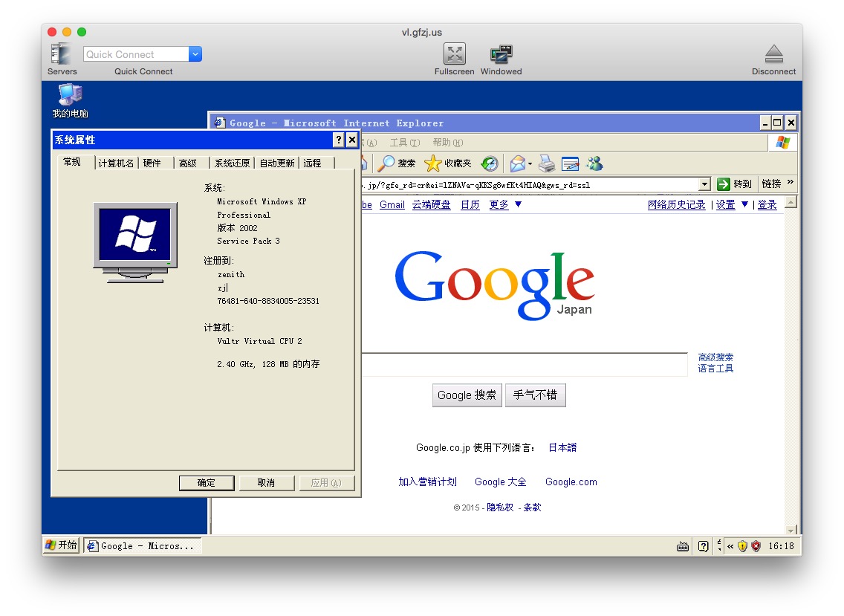
Task: Open the 开始 Start menu
Action: [x=62, y=545]
